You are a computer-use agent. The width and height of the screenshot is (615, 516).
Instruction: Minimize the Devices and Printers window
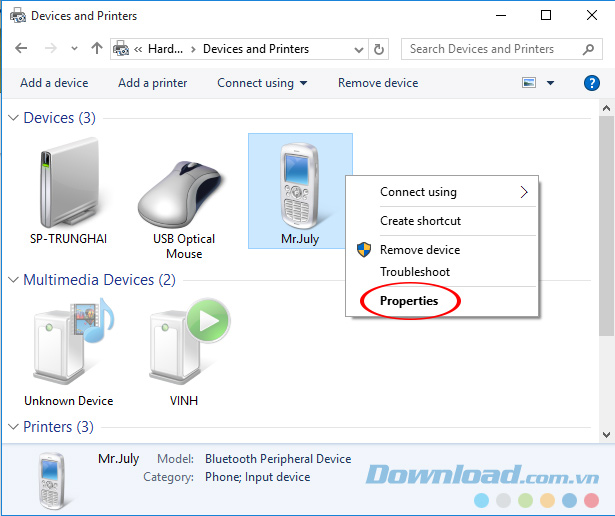(x=501, y=16)
